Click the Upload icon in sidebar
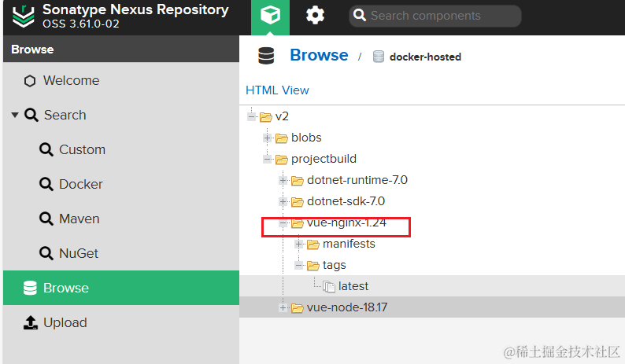The image size is (625, 364). point(30,322)
